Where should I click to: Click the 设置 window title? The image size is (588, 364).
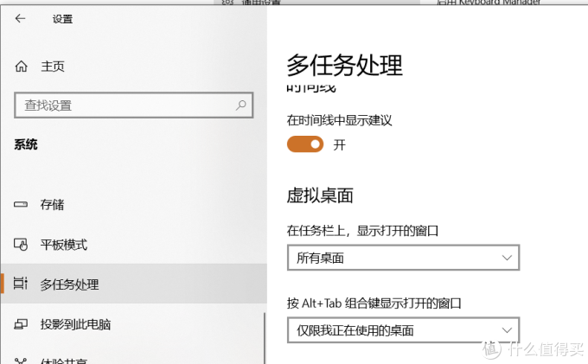(62, 19)
